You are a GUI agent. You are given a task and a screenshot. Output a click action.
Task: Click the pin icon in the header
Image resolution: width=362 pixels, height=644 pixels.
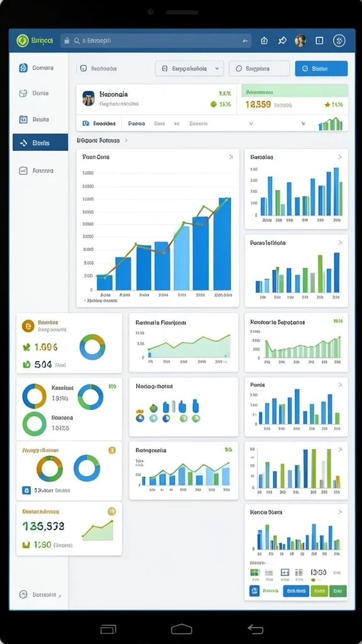tap(282, 41)
